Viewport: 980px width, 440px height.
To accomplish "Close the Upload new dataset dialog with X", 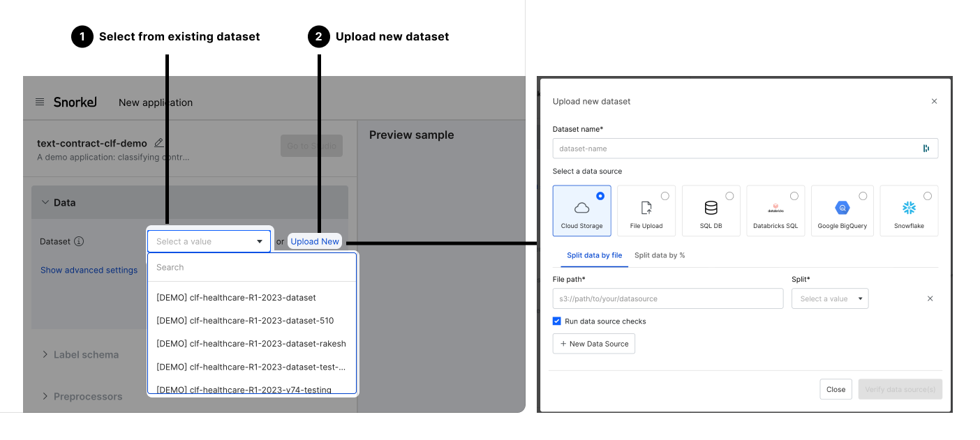I will (934, 101).
